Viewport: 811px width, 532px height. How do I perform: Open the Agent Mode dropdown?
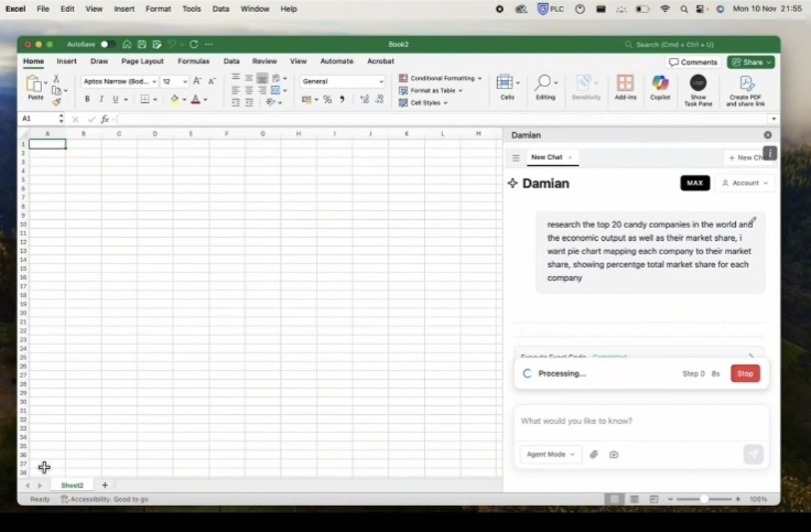point(550,455)
